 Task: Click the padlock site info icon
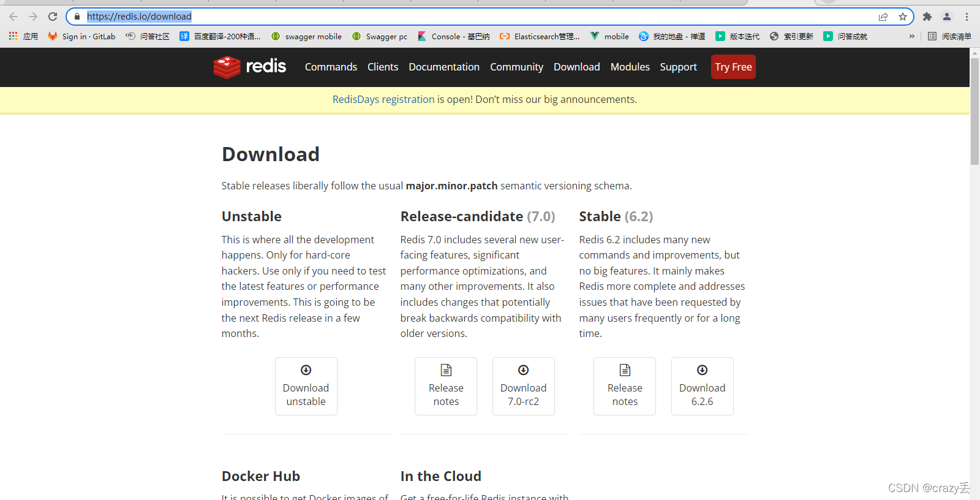[x=77, y=17]
